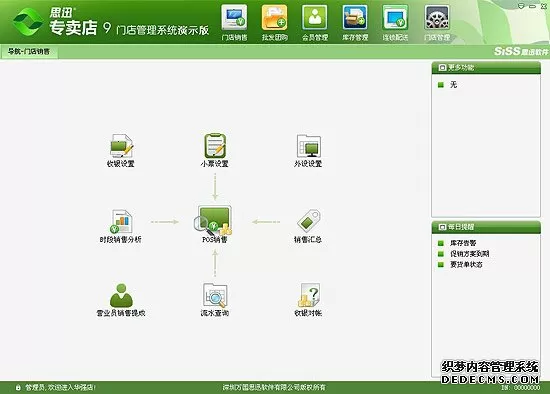550x394 pixels.
Task: Open 收银对帐 cashier reconciliation icon
Action: click(308, 300)
